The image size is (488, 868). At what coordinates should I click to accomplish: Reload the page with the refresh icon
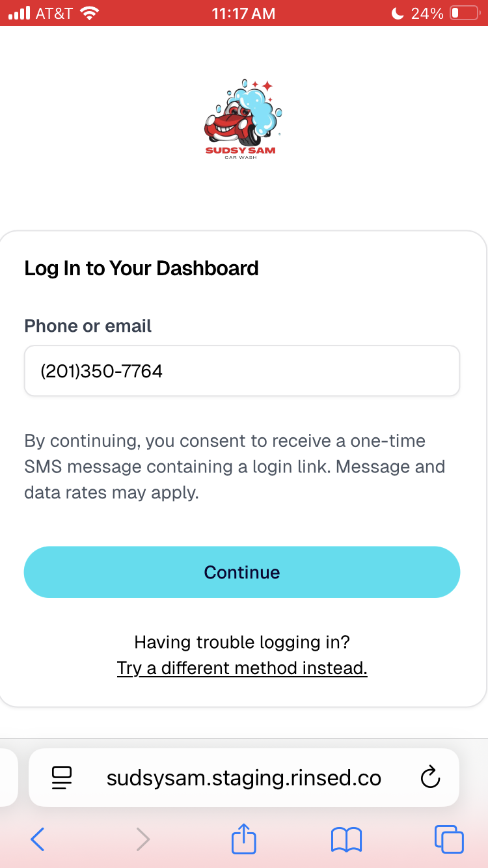(x=430, y=777)
